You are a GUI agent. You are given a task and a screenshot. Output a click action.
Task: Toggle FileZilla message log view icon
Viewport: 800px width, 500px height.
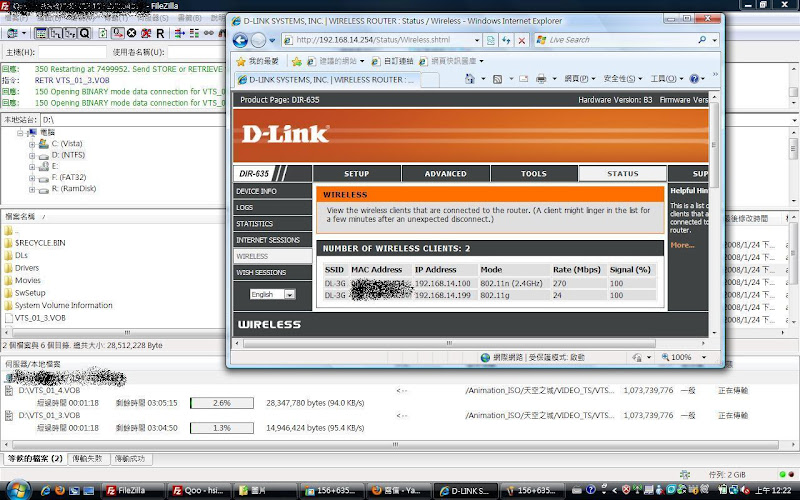click(x=41, y=33)
